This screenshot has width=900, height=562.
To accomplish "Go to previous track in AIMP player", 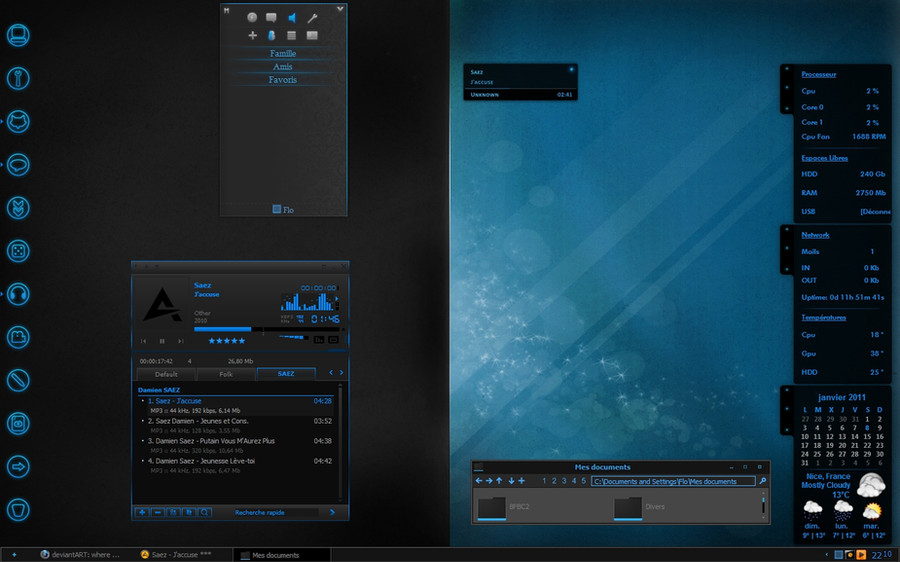I will [143, 341].
